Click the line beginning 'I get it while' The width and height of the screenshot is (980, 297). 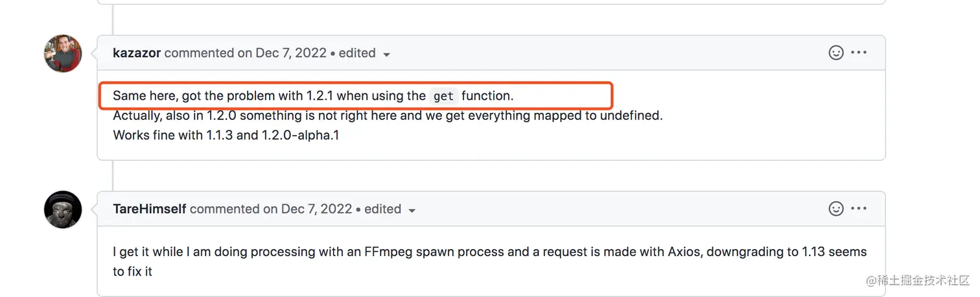click(489, 252)
